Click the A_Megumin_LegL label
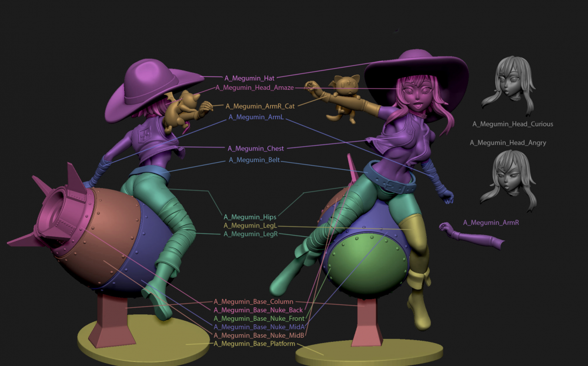The image size is (588, 366). [x=250, y=226]
